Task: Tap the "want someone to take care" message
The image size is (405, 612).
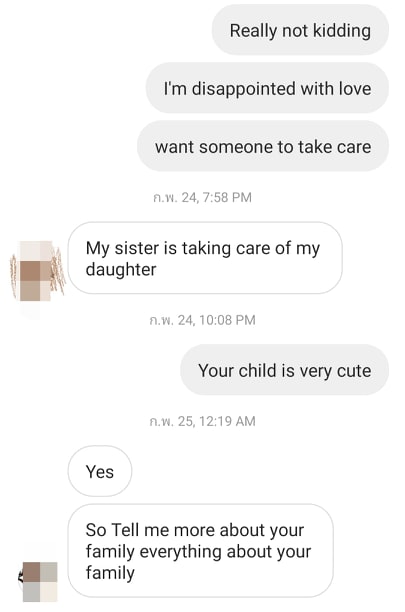Action: pos(263,146)
